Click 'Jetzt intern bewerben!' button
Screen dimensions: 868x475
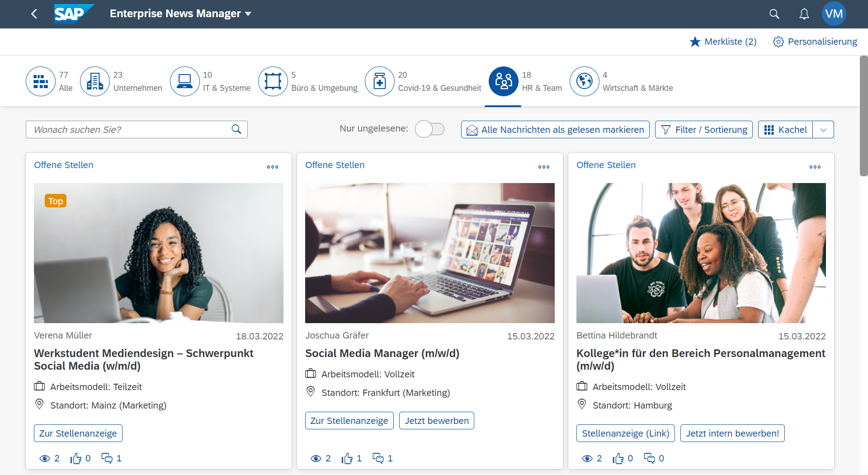[x=733, y=433]
